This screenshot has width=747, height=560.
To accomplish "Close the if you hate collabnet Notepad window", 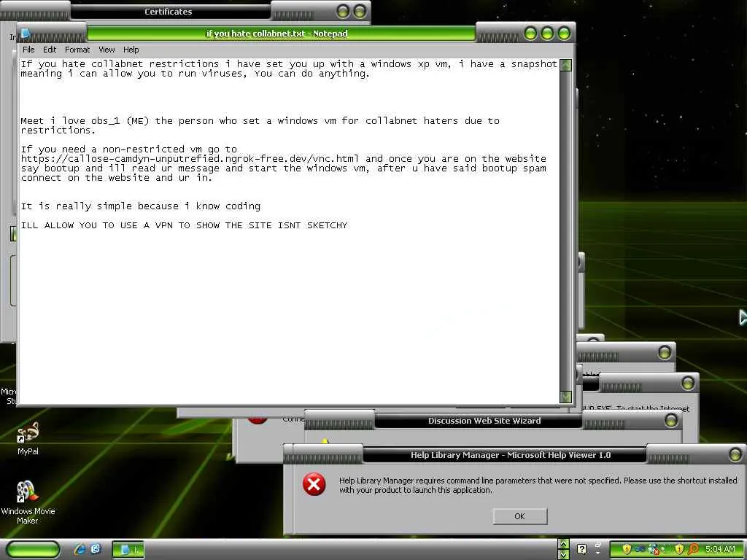I will tap(564, 34).
